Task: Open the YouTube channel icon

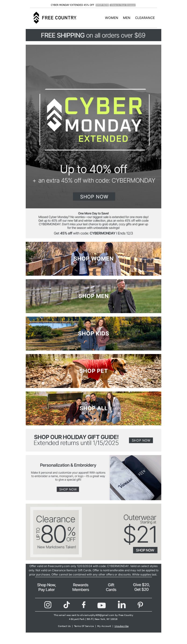Action: click(101, 605)
